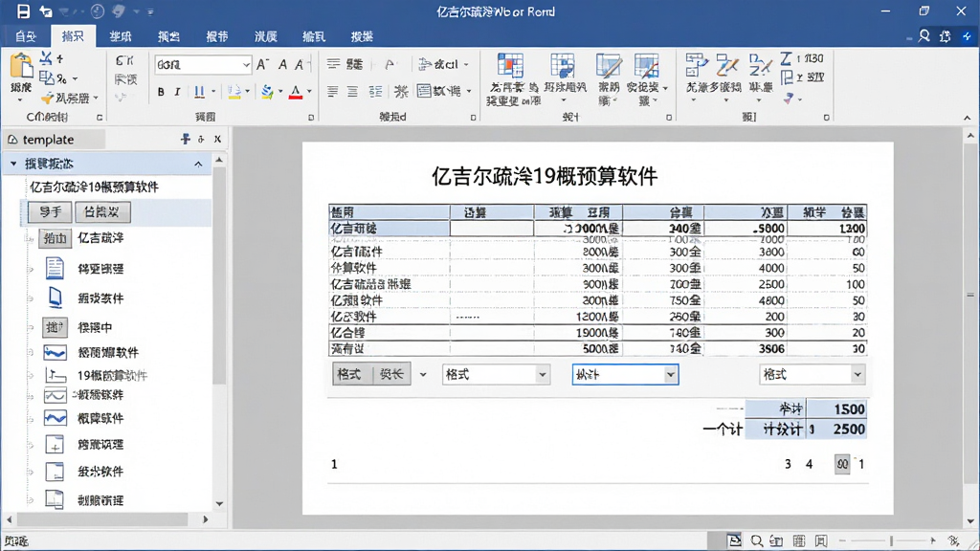Click page number 4 in pagination
Image resolution: width=980 pixels, height=551 pixels.
(809, 464)
